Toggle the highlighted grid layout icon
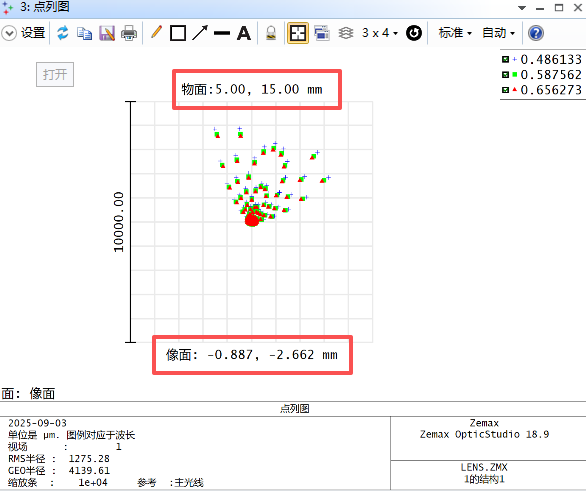586x491 pixels. click(x=298, y=33)
